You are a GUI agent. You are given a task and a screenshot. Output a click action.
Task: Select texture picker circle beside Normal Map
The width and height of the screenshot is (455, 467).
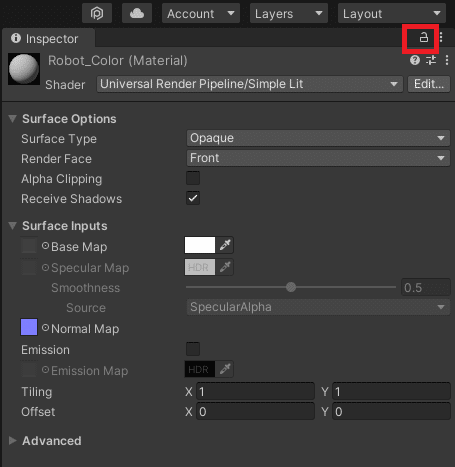[x=45, y=328]
